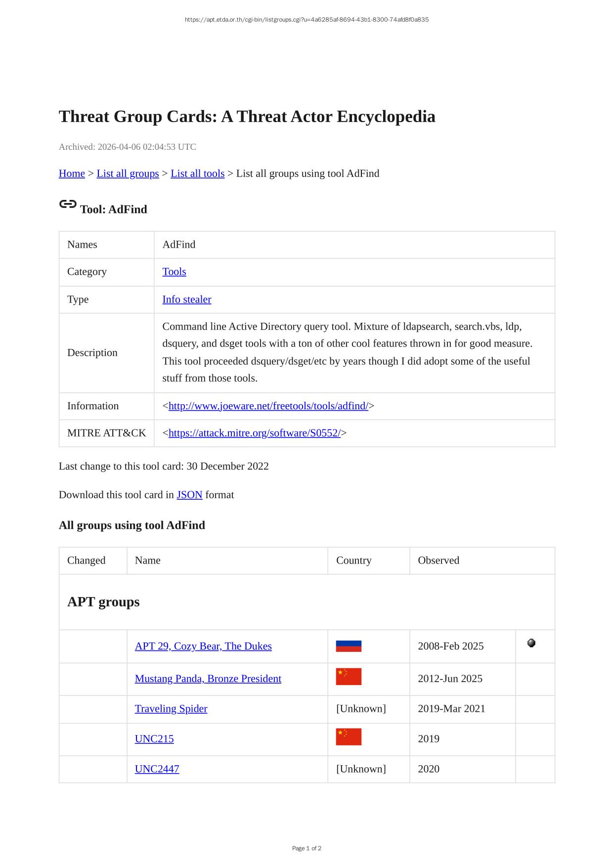Navigate to List all tools breadcrumb
This screenshot has height=868, width=614.
tap(197, 174)
